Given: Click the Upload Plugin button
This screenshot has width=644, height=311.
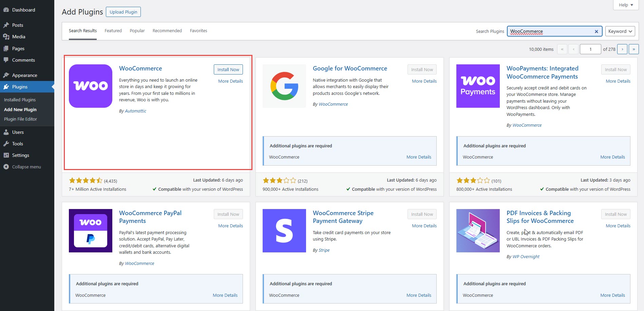Looking at the screenshot, I should coord(123,12).
